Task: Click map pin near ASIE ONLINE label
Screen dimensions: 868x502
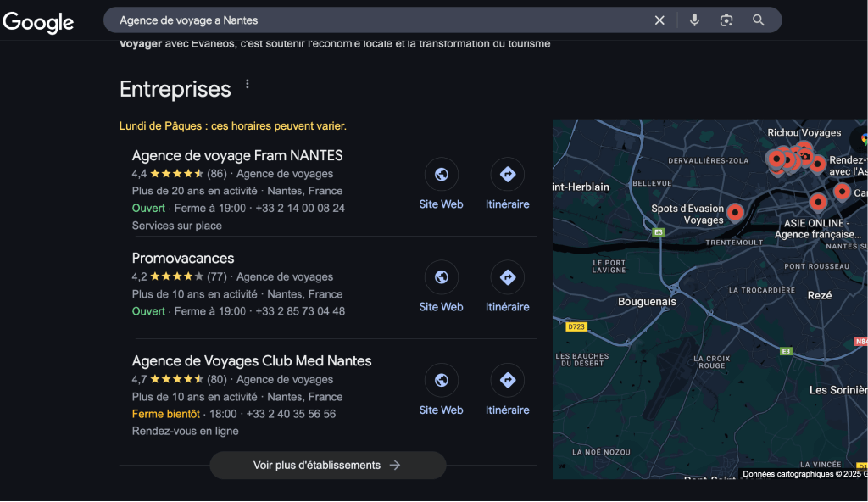Action: coord(818,202)
